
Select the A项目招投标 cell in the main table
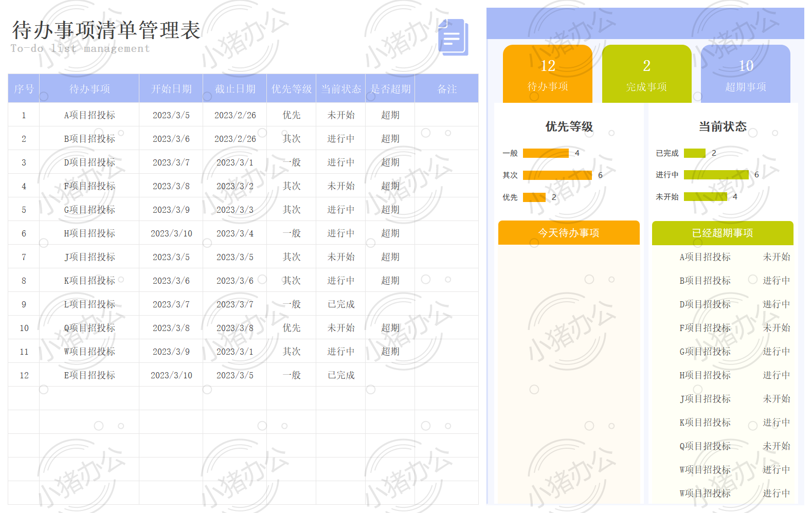89,115
